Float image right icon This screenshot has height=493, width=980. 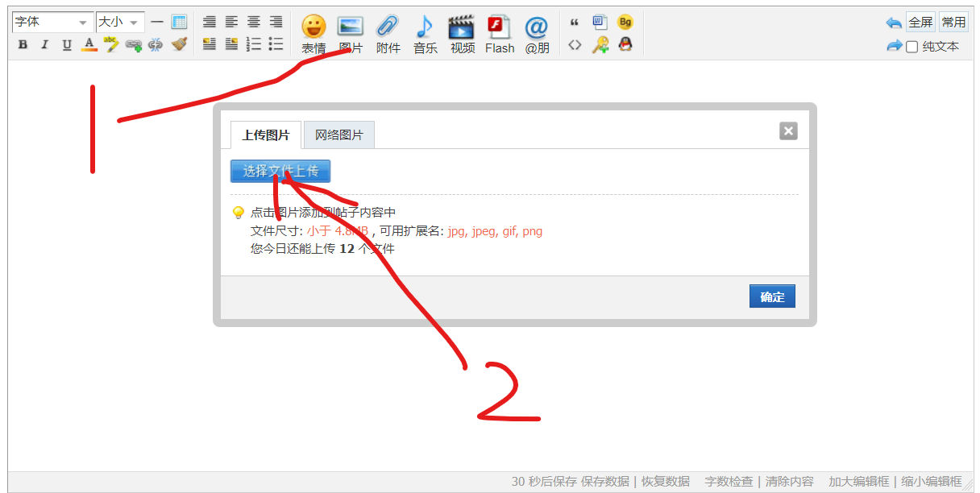[231, 45]
